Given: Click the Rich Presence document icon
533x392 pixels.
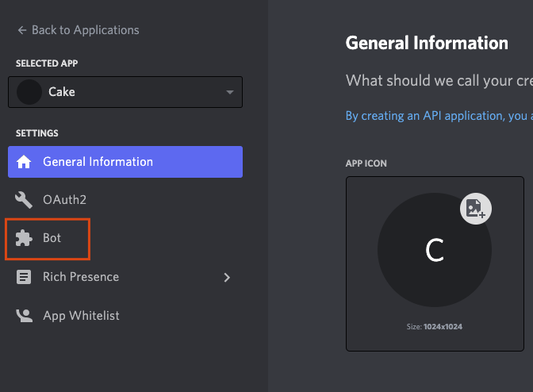Looking at the screenshot, I should tap(24, 277).
